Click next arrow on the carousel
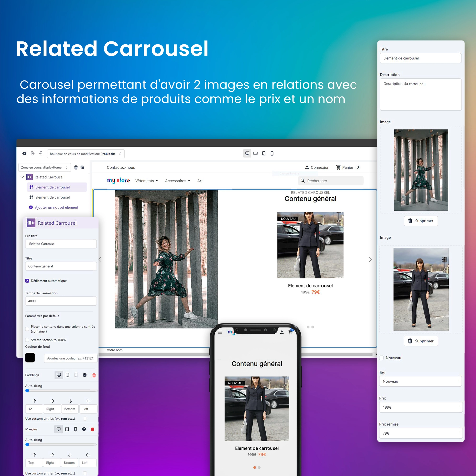Screen dimensions: 476x476 pyautogui.click(x=370, y=259)
